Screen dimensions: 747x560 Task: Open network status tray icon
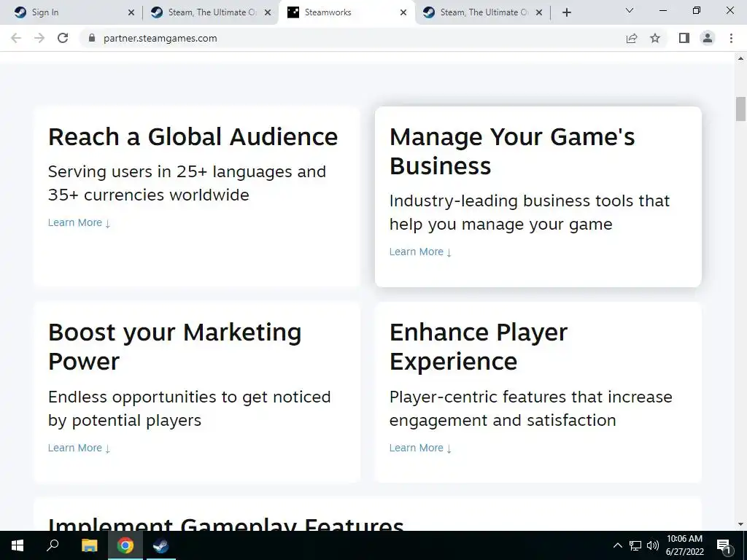click(635, 545)
